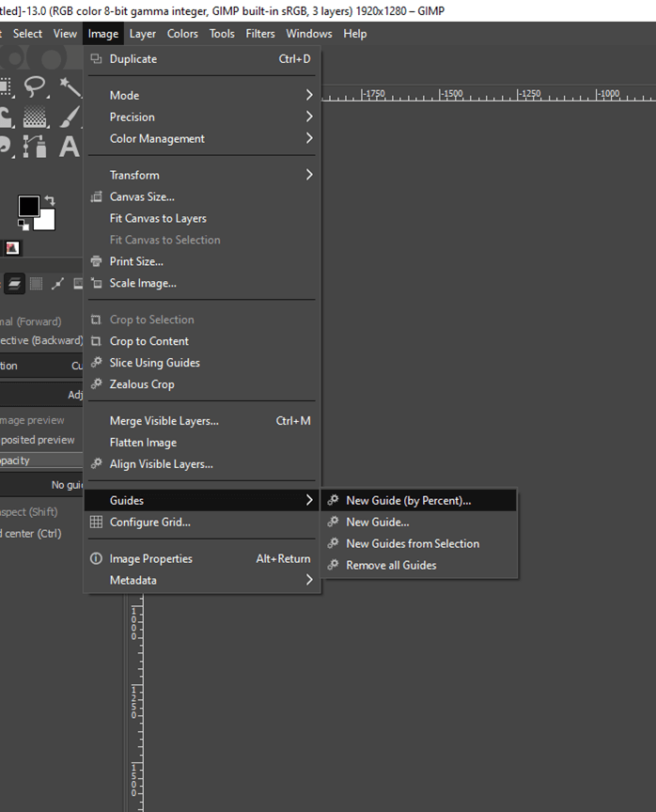Open the Help menu
Viewport: 656px width, 812px height.
(354, 34)
